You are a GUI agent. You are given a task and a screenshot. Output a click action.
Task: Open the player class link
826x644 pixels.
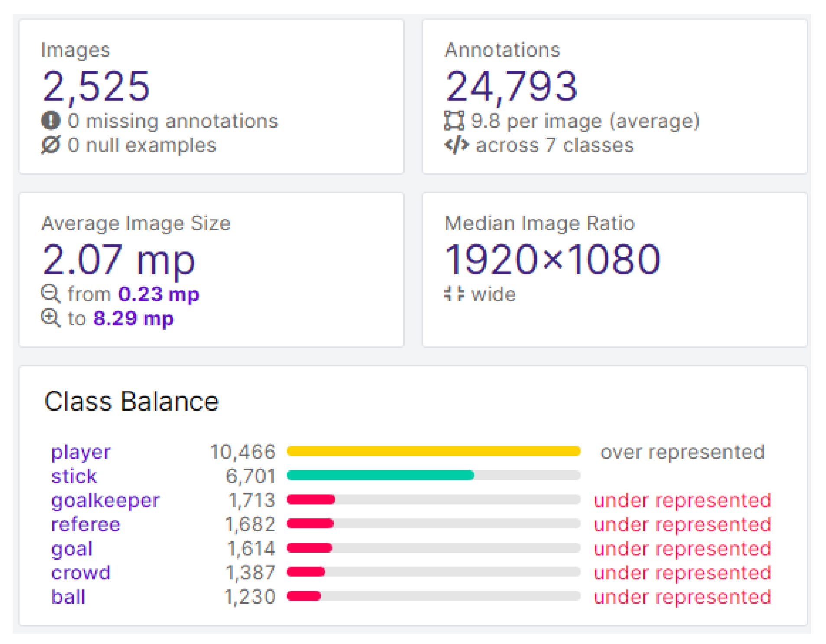pos(81,452)
